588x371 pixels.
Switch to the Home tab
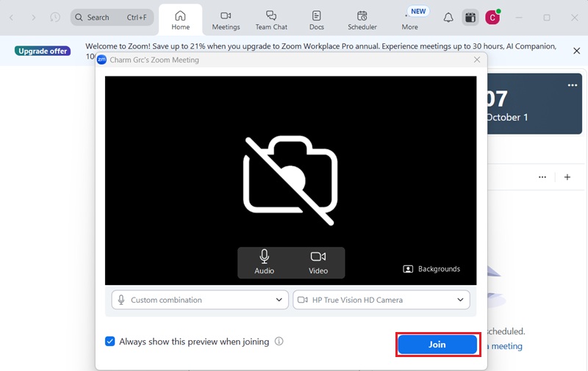[181, 21]
